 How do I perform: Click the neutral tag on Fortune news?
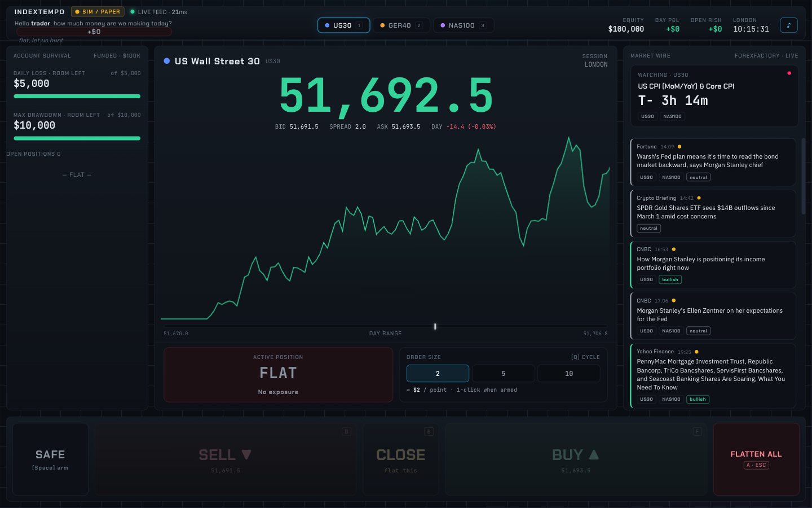click(698, 178)
